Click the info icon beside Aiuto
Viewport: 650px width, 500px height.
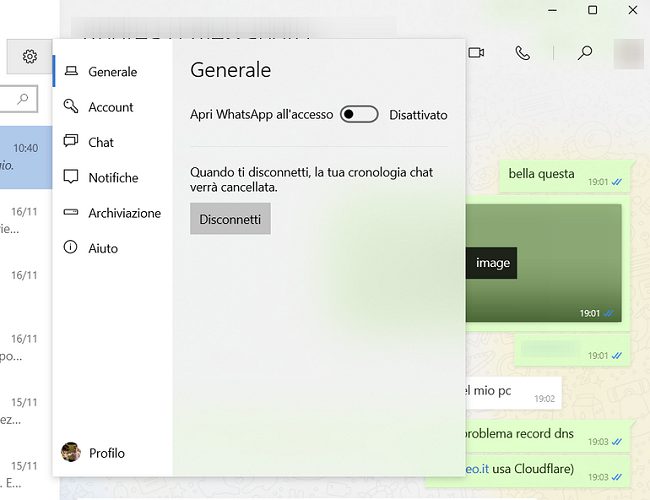[70, 247]
